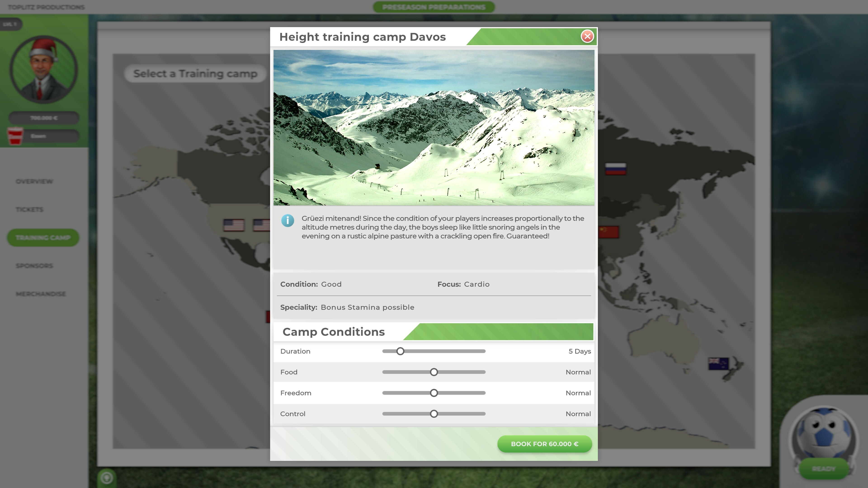Select Training Camp in the sidebar
Viewport: 868px width, 488px height.
point(43,237)
